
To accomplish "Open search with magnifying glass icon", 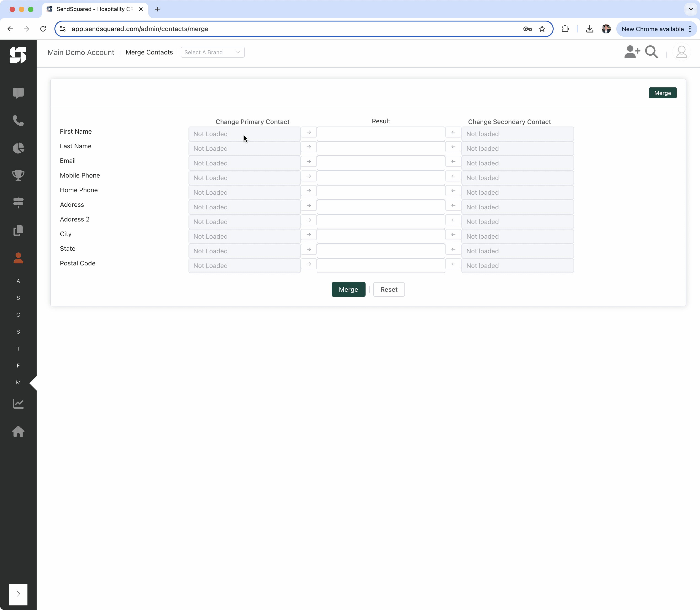I will pos(651,52).
